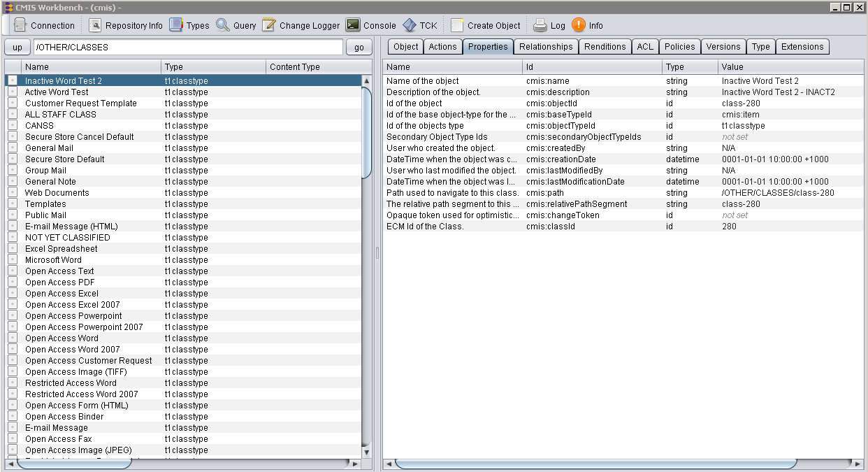Open the Change Logger pencil icon

[x=269, y=25]
